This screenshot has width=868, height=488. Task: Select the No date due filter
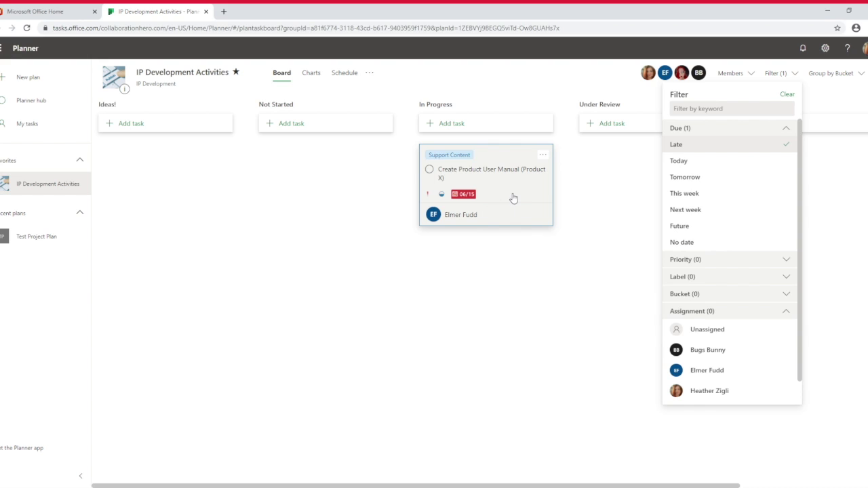(730, 242)
